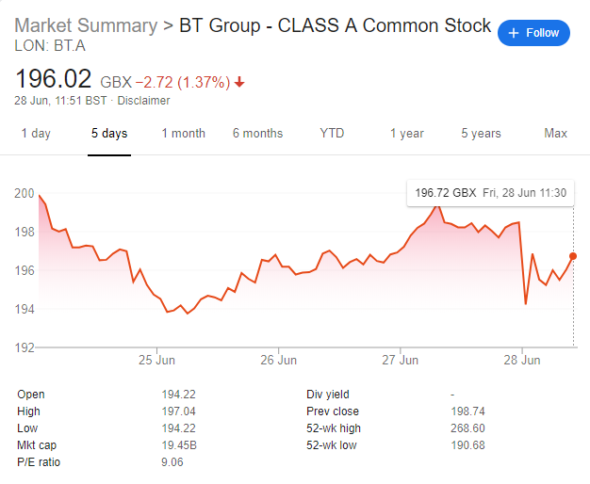Click the 25 Jun axis marker
The image size is (590, 484).
click(x=157, y=360)
